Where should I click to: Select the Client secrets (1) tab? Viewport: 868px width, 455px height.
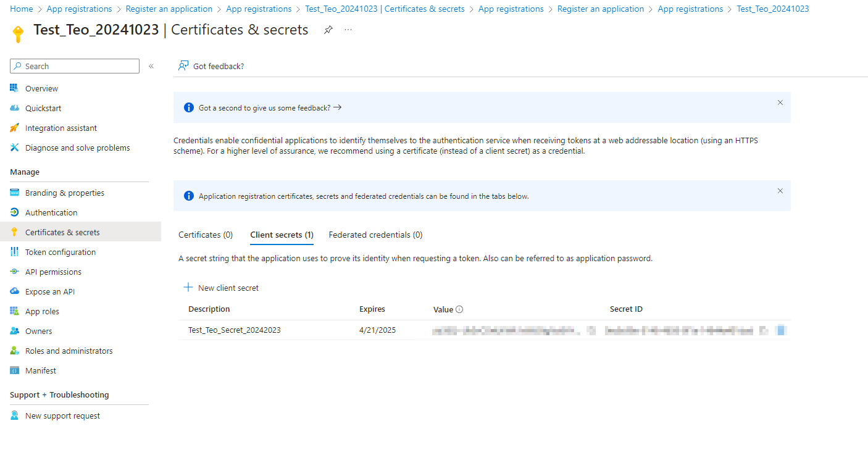click(x=282, y=235)
